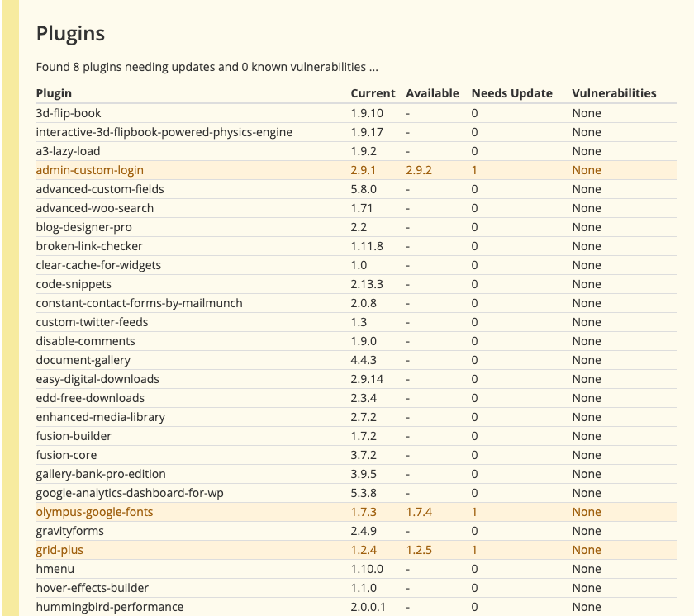This screenshot has height=616, width=694.
Task: Click the Plugins section heading
Action: (x=70, y=34)
